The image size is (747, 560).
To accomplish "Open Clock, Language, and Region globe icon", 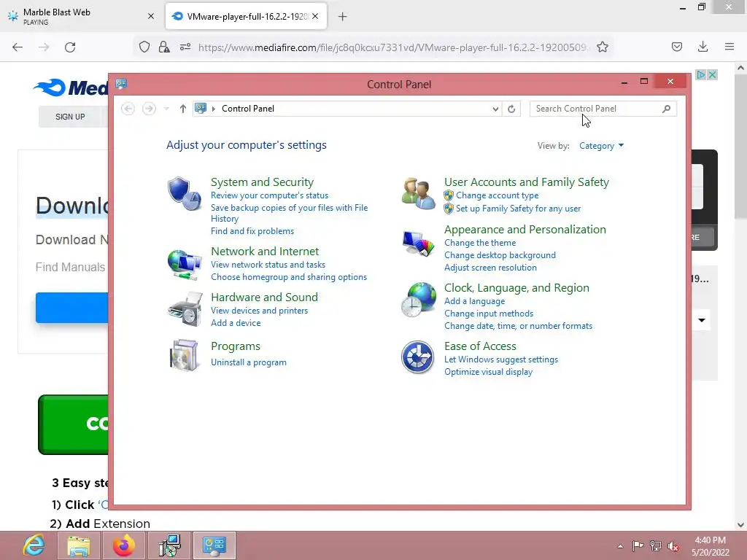I will tap(418, 300).
